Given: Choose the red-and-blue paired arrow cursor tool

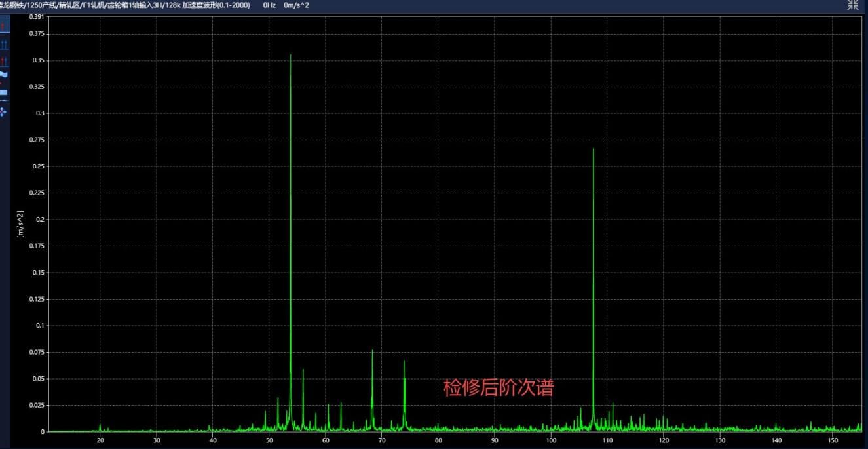Looking at the screenshot, I should coord(5,62).
